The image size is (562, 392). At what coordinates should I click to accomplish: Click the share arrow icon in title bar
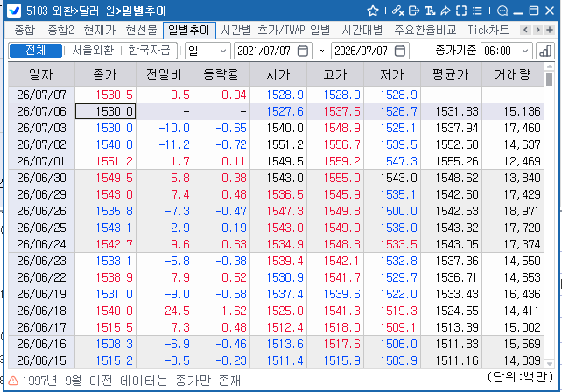click(x=446, y=10)
